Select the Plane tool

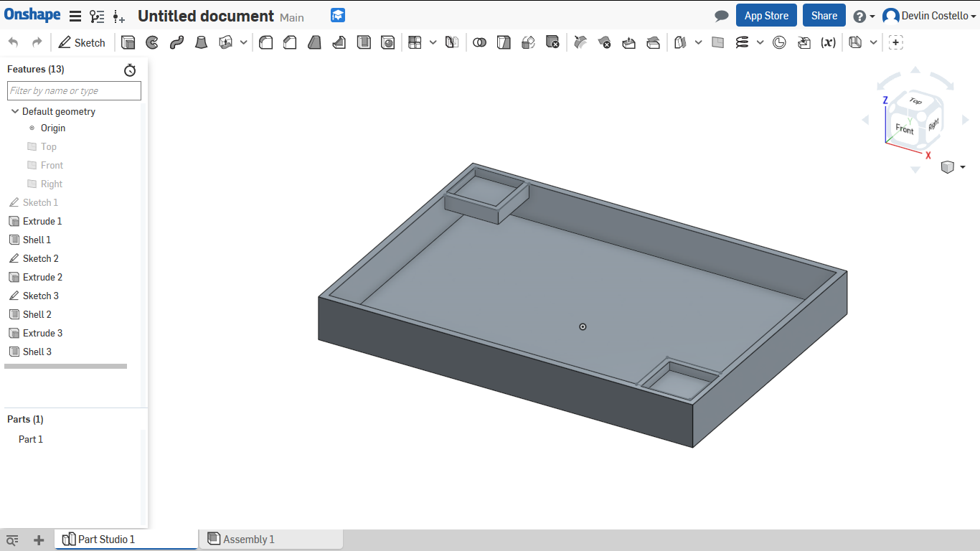pos(718,43)
